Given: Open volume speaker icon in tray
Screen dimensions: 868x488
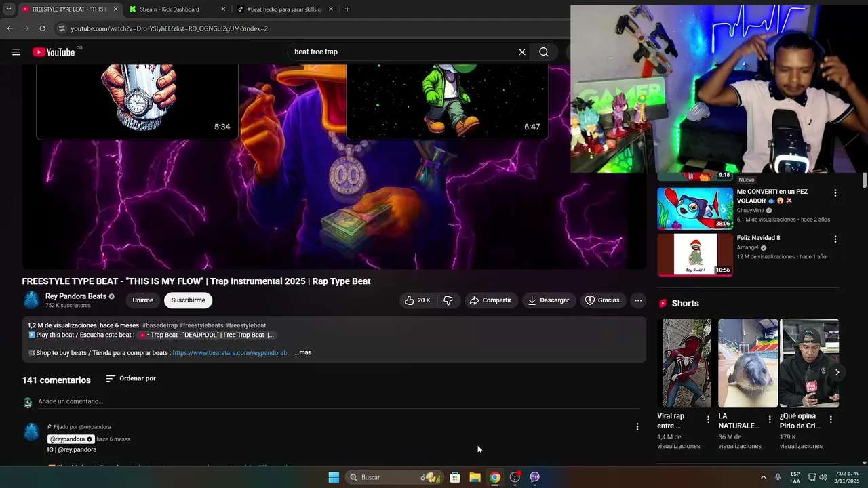Looking at the screenshot, I should (x=823, y=477).
